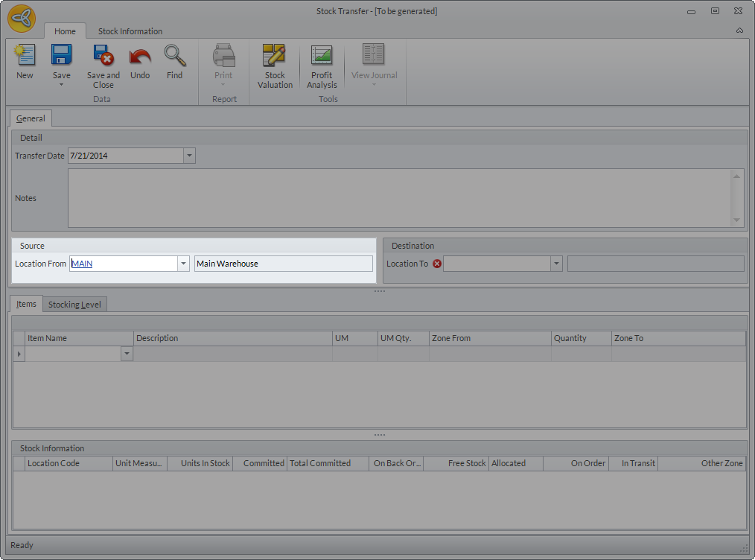
Task: Open the Item Name cell dropdown
Action: 127,354
